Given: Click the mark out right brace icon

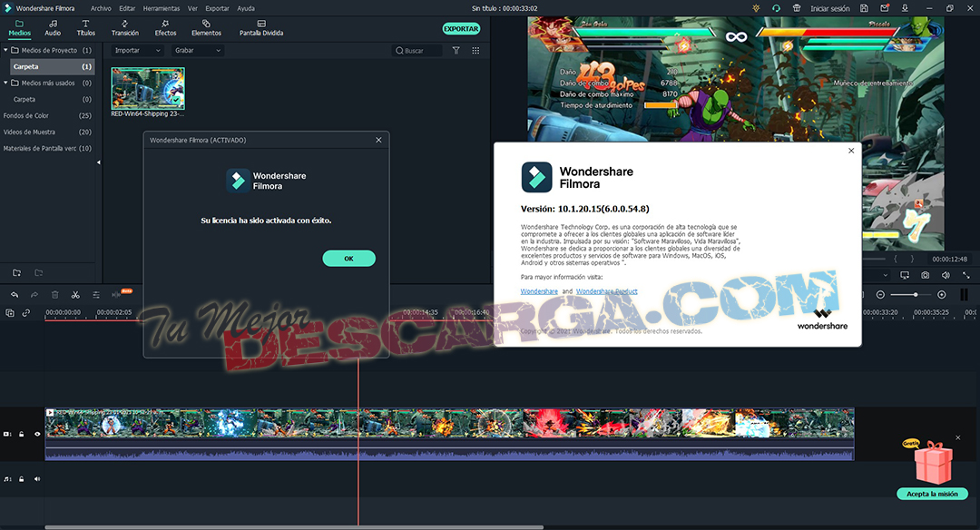Looking at the screenshot, I should tap(912, 259).
